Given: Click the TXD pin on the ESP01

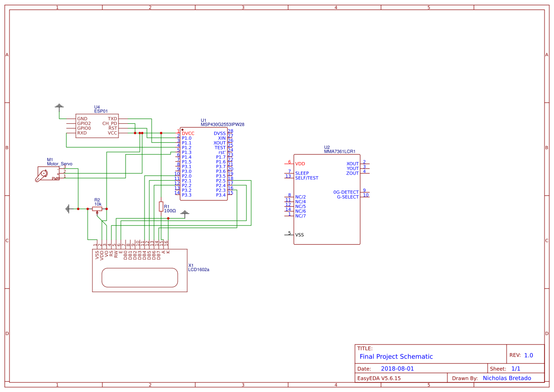Looking at the screenshot, I should pyautogui.click(x=112, y=119).
